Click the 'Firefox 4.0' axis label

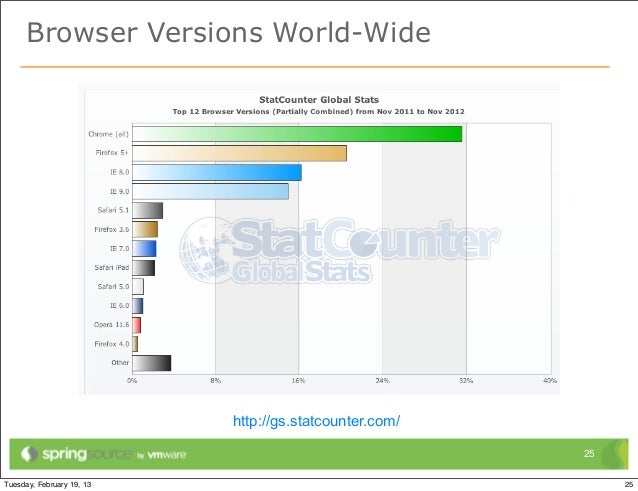point(111,344)
